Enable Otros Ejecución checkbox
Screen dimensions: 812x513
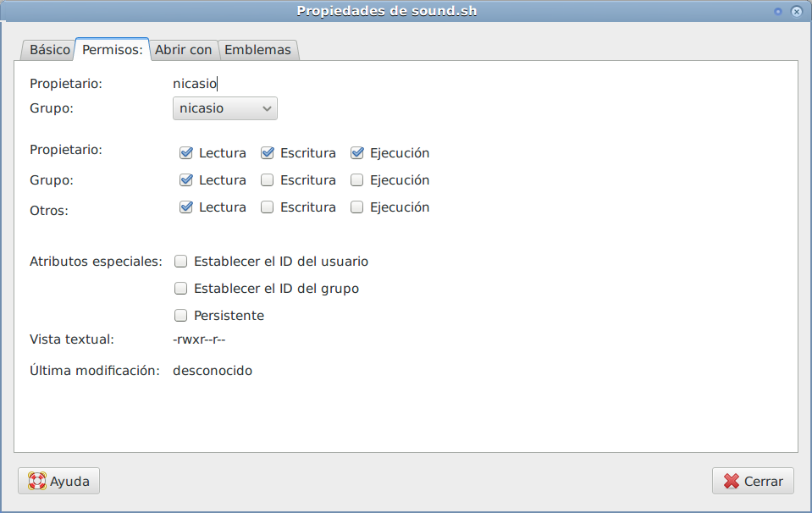pos(357,207)
